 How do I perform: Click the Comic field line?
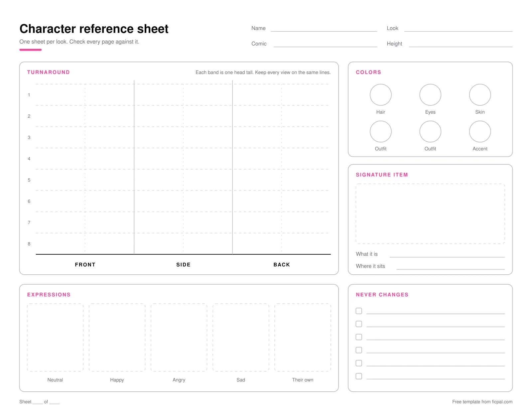[x=325, y=46]
